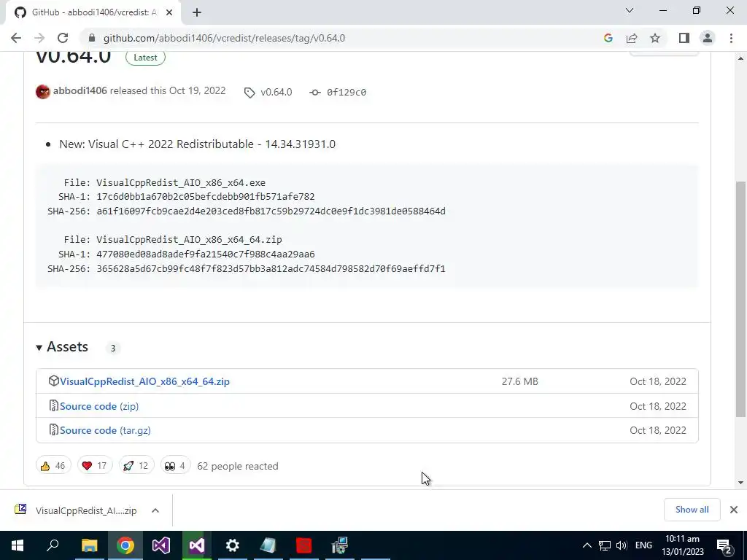Click the "62 people reacted" text
Viewport: 747px width, 560px height.
[238, 466]
